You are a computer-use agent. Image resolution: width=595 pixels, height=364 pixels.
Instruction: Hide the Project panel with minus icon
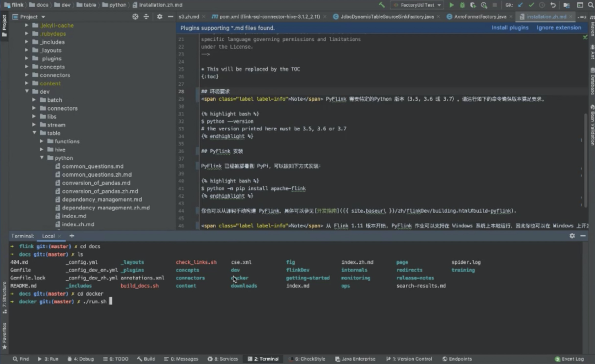(x=170, y=17)
